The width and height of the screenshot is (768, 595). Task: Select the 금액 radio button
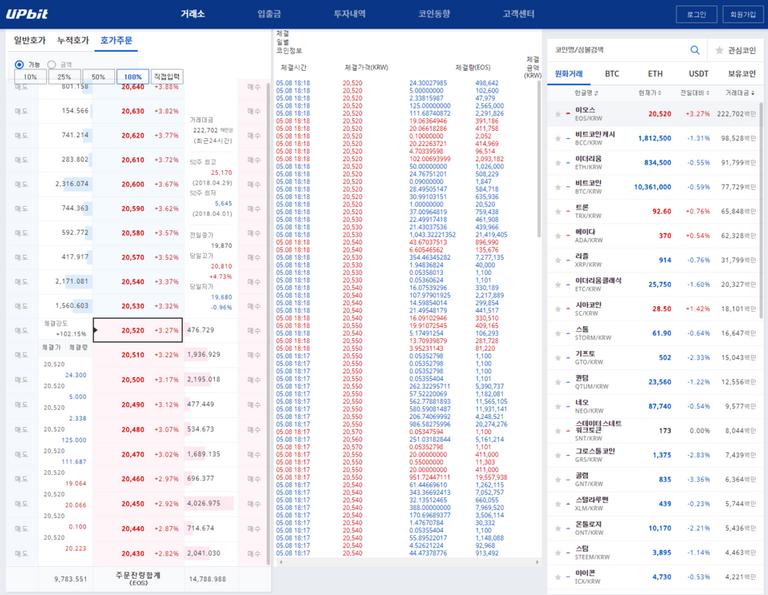point(52,64)
